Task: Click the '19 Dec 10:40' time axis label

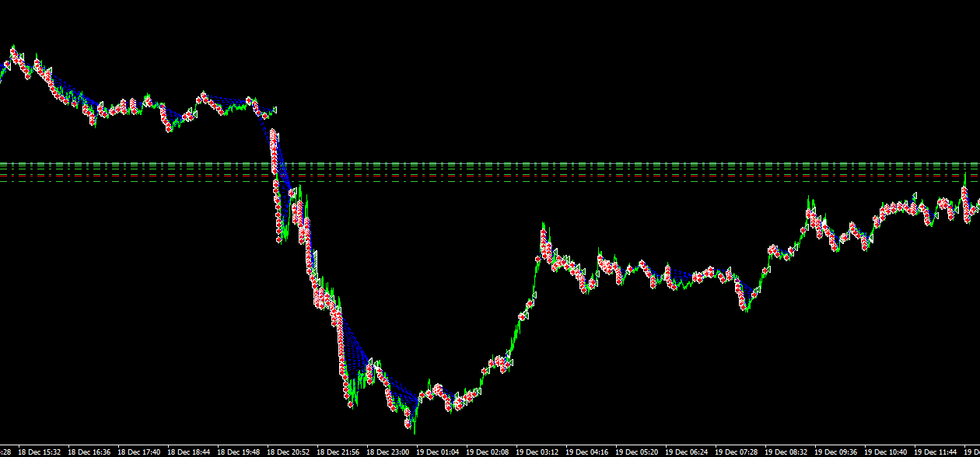Action: pyautogui.click(x=886, y=452)
